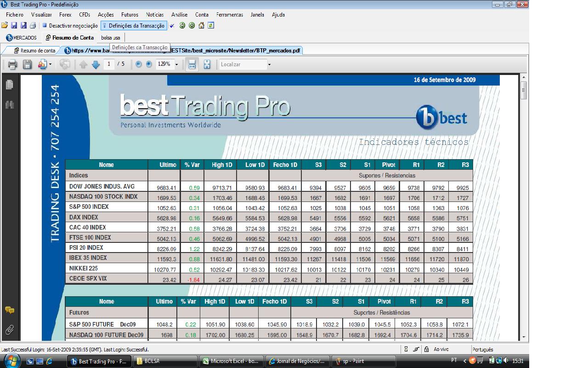The width and height of the screenshot is (588, 368).
Task: Open the PDF search binoculars icon in sidebar
Action: tap(9, 105)
